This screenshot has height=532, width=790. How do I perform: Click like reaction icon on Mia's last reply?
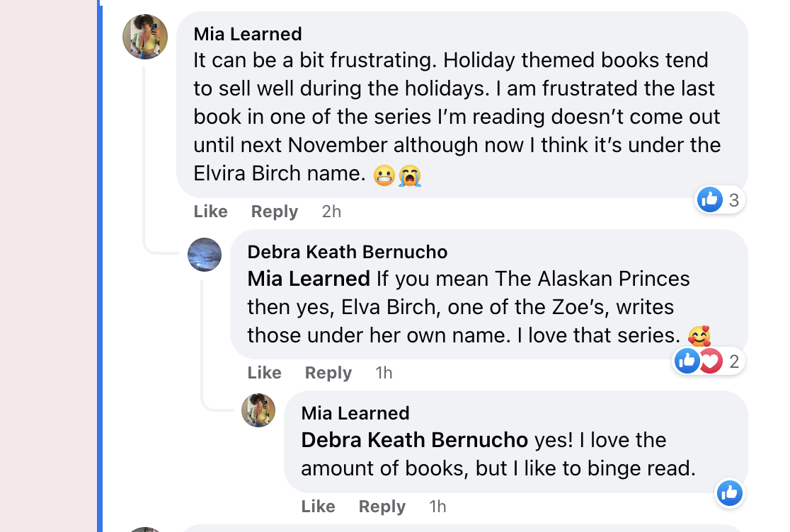(729, 493)
